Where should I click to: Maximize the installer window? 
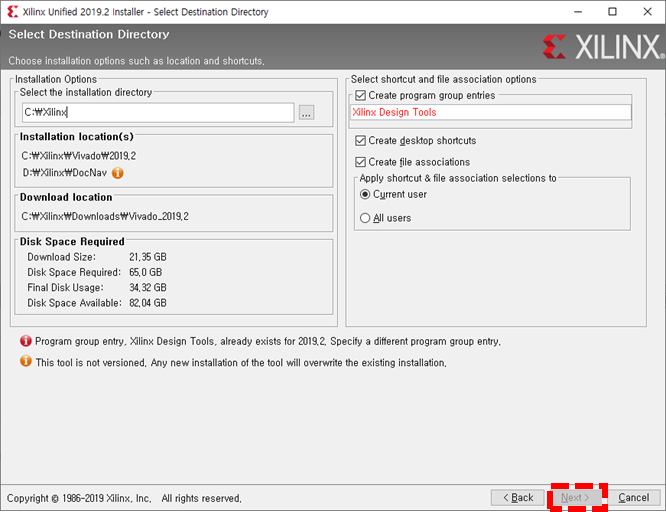point(612,12)
